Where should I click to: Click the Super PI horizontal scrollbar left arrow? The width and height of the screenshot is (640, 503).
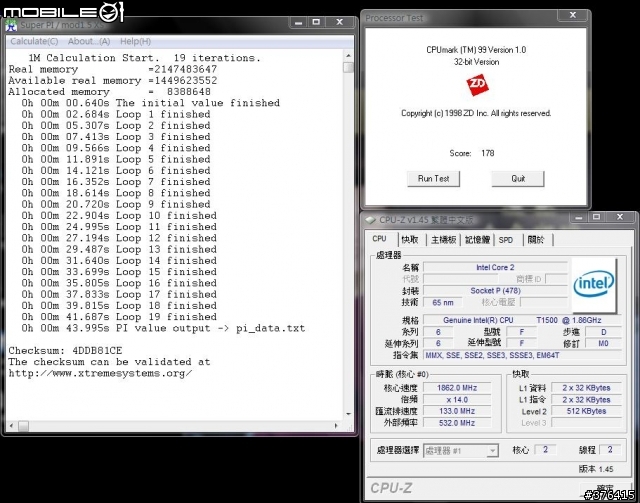11,426
